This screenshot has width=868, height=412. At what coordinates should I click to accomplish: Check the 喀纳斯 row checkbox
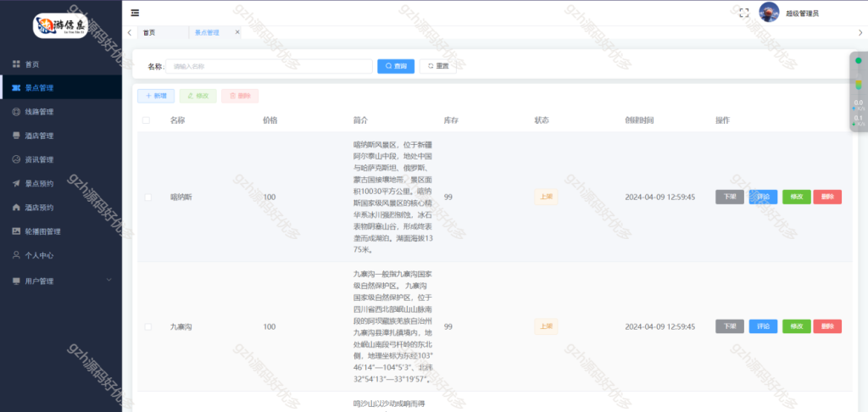coord(147,198)
